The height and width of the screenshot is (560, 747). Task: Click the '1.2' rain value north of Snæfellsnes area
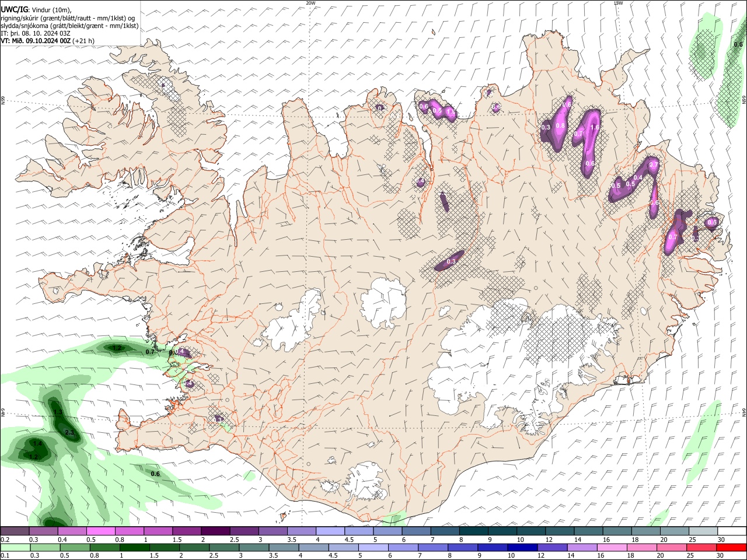click(x=117, y=348)
